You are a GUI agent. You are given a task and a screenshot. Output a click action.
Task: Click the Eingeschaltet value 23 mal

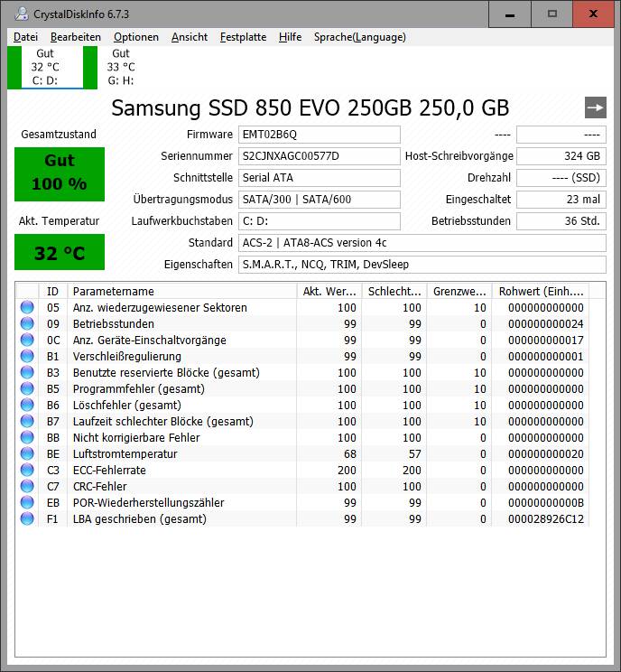coord(561,200)
